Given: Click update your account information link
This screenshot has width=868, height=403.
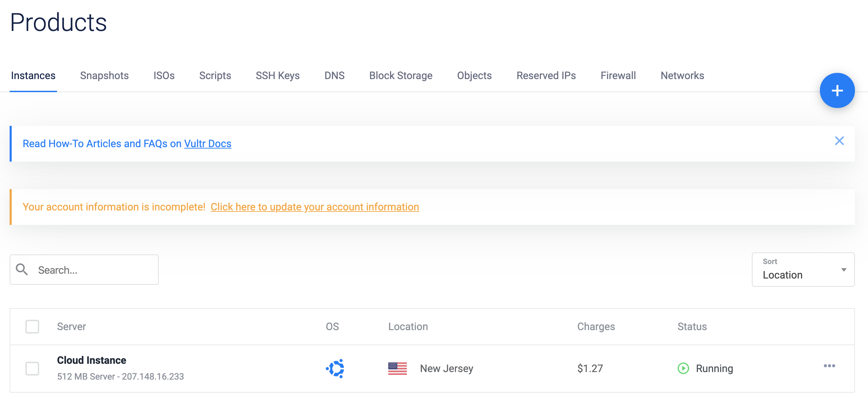Looking at the screenshot, I should 314,207.
